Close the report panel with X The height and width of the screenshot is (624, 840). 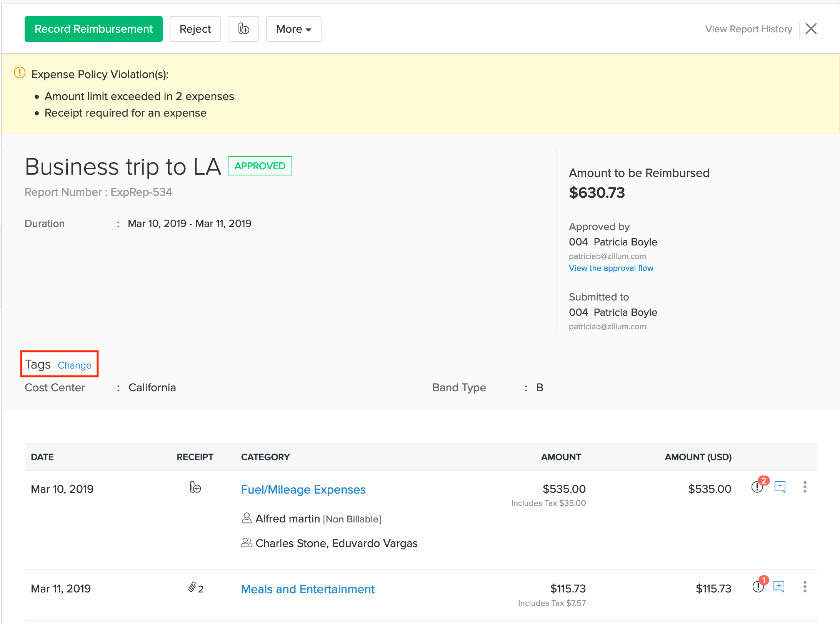(x=811, y=29)
